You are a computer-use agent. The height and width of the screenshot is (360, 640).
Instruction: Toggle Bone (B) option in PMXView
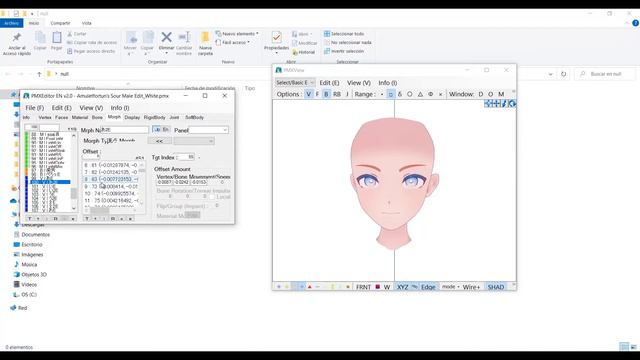point(326,94)
